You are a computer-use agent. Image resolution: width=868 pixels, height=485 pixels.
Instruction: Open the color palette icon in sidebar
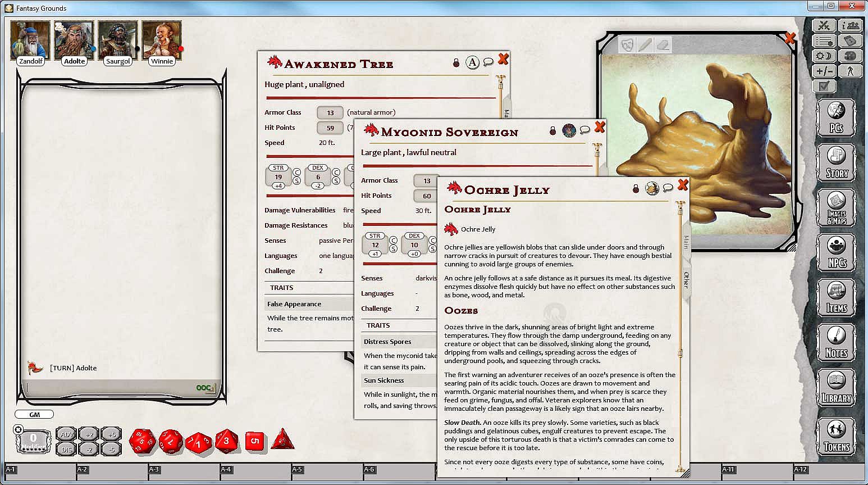coord(851,56)
